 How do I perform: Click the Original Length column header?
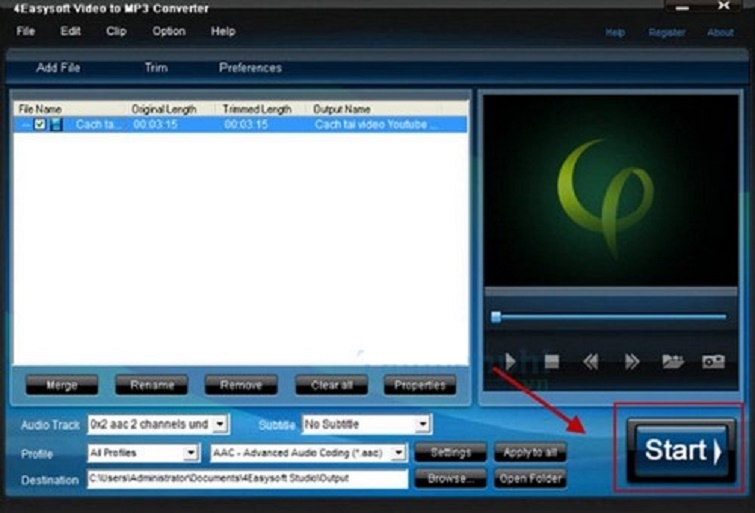tap(170, 109)
